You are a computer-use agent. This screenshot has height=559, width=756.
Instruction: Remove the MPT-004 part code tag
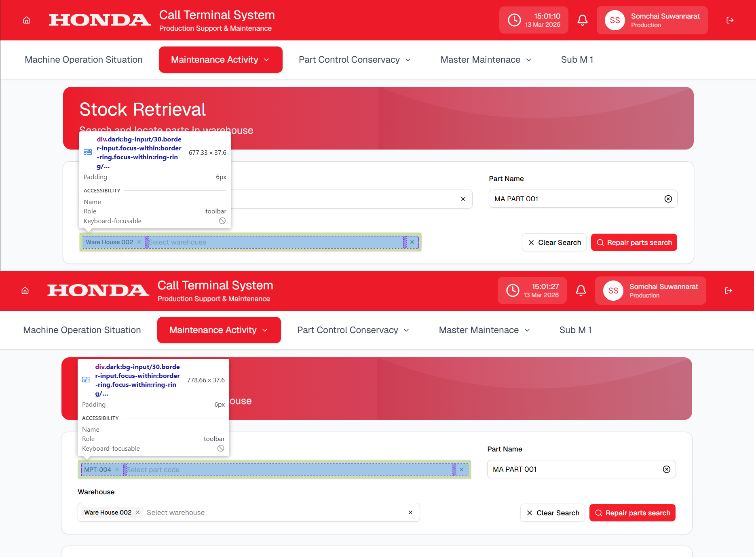pos(117,470)
